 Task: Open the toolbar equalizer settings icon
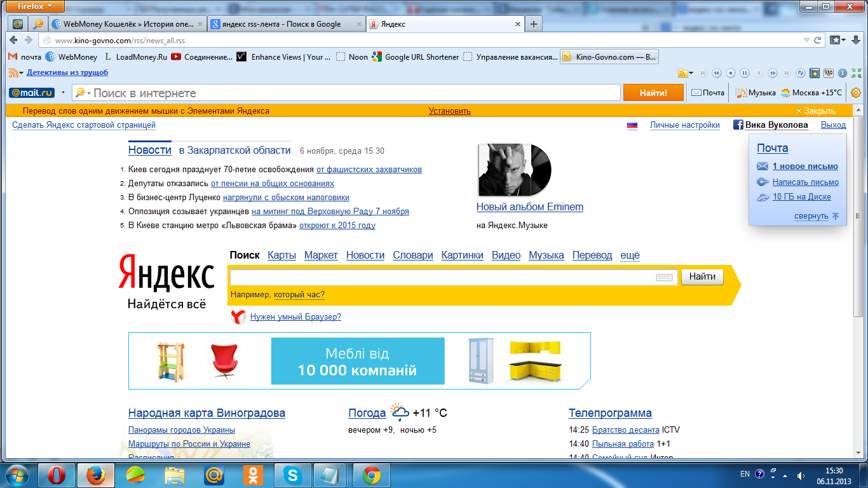click(x=829, y=73)
